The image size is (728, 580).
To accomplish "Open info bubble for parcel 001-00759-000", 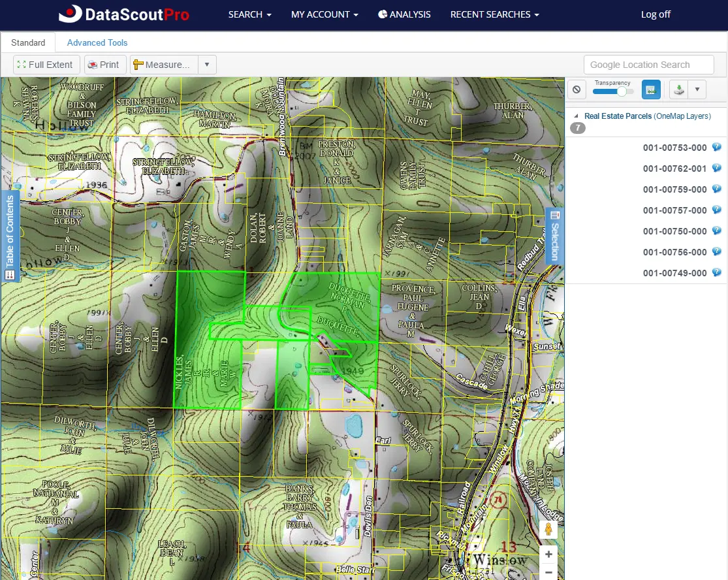I will tap(717, 189).
